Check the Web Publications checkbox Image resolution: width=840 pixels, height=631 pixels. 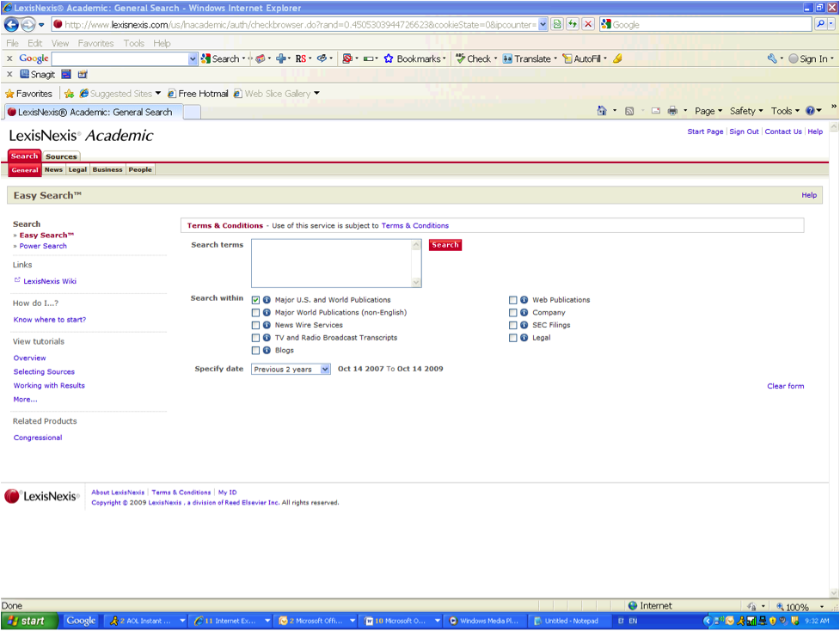pyautogui.click(x=512, y=300)
